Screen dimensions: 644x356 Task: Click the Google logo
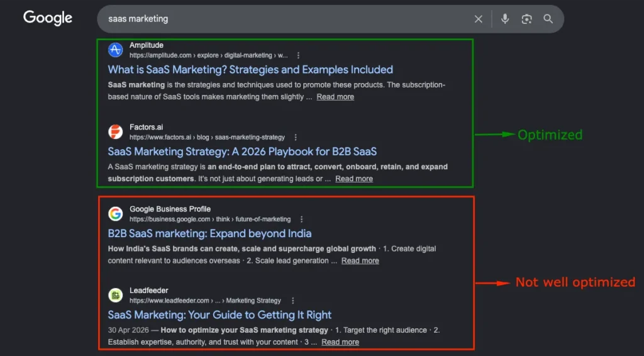(48, 18)
